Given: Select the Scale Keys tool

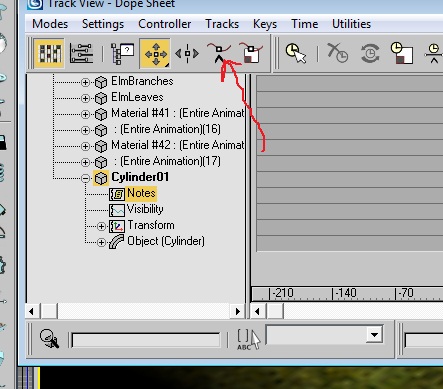Looking at the screenshot, I should (251, 53).
